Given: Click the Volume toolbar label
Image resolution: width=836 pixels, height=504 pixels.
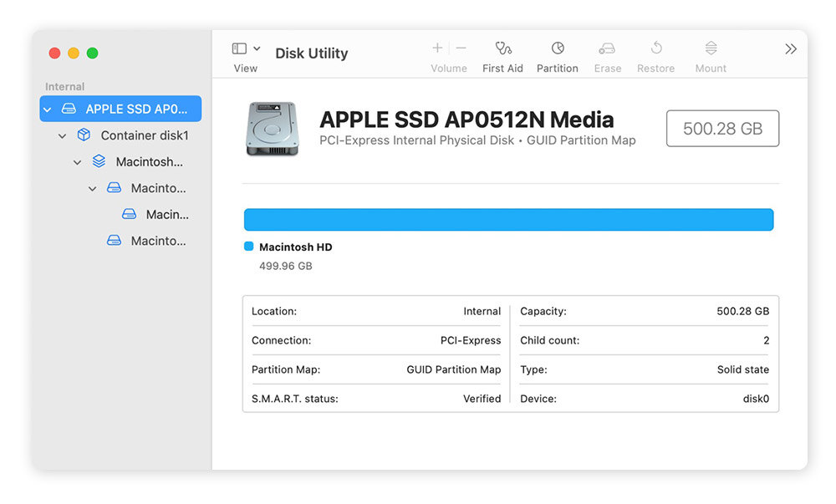Looking at the screenshot, I should [449, 69].
